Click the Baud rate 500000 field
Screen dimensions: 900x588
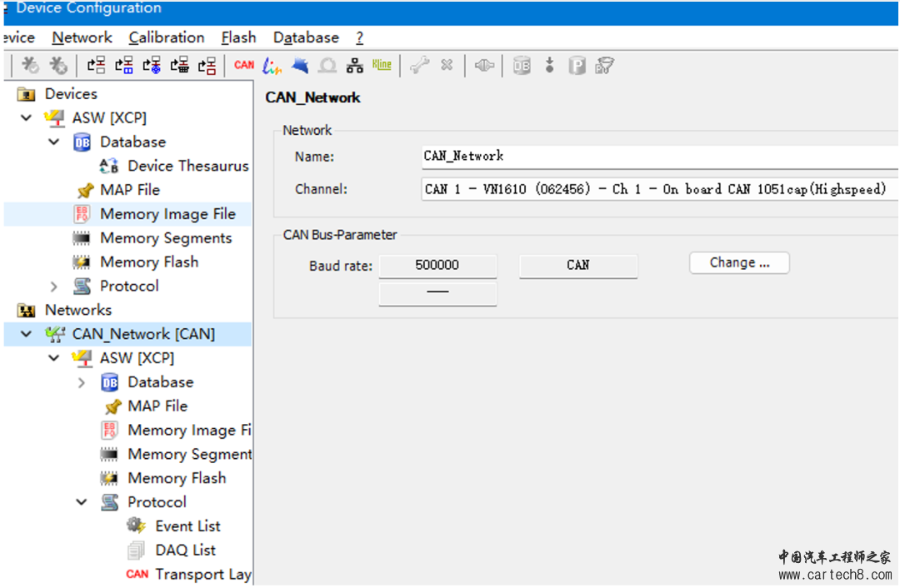[437, 266]
